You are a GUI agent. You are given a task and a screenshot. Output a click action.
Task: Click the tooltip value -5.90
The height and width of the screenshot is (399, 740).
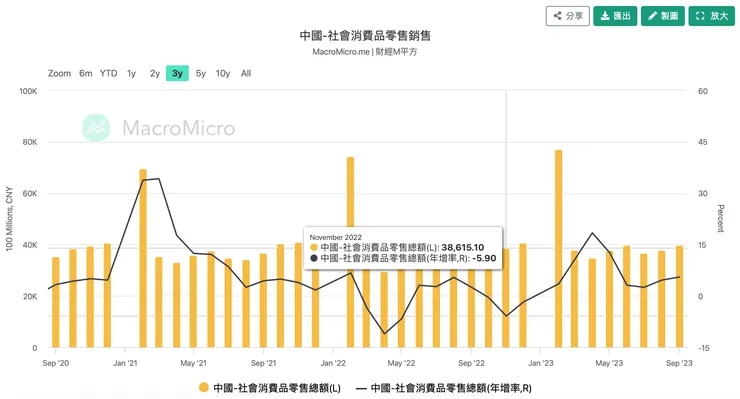[484, 258]
